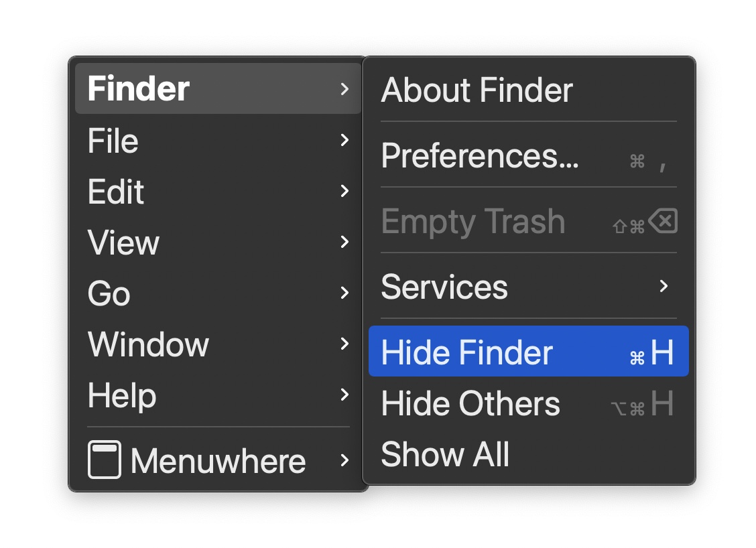Viewport: 756px width, 548px height.
Task: Open the View menu
Action: [123, 243]
